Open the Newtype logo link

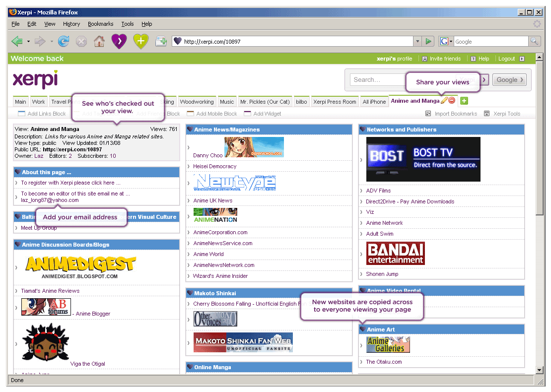[x=234, y=182]
